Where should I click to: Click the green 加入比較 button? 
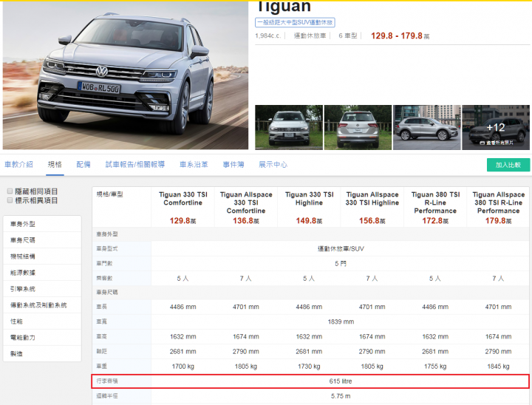(508, 165)
